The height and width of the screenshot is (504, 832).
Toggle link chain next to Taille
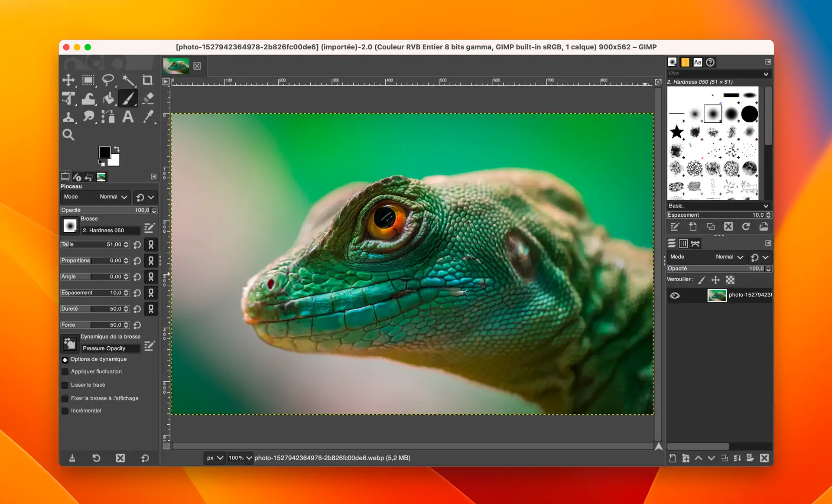151,244
